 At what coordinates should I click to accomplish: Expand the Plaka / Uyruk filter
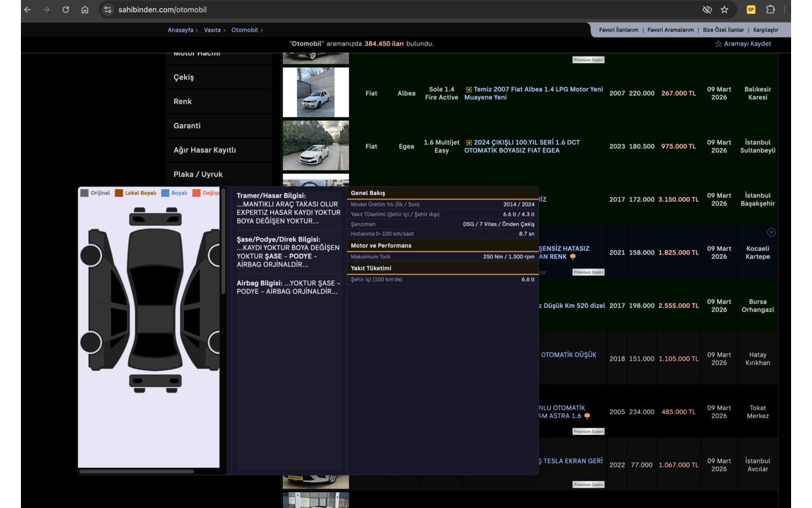219,174
